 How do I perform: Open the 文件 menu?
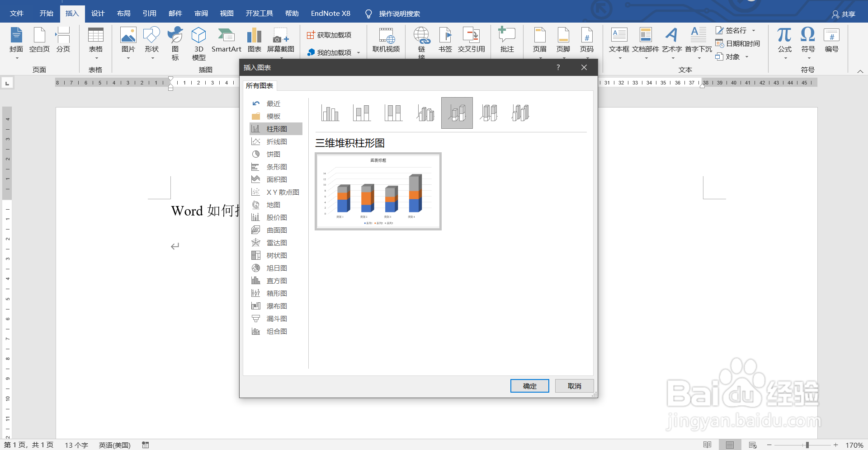pyautogui.click(x=17, y=13)
